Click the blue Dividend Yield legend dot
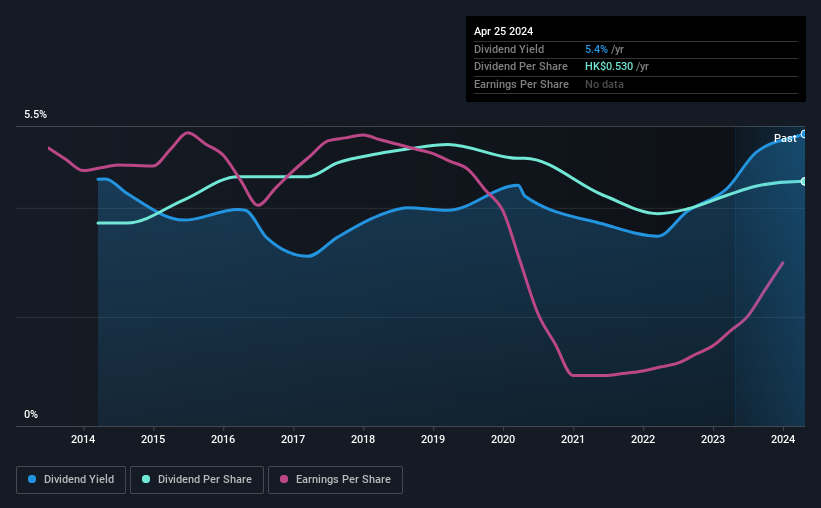Screen dimensions: 821x508 (x=32, y=480)
